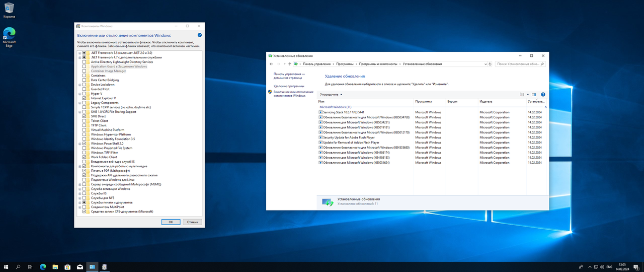Viewport: 644px width, 272px height.
Task: Refresh the Installed Updates address bar
Action: click(491, 64)
